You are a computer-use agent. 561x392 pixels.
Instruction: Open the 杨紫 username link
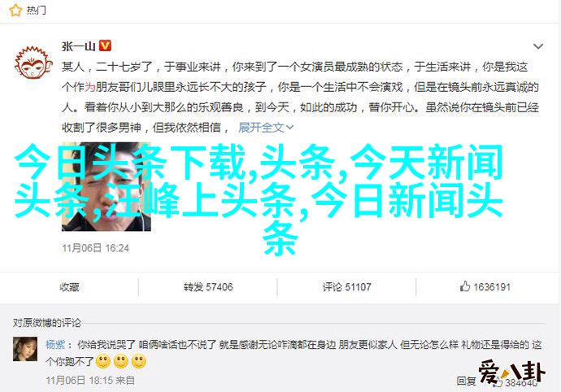point(55,345)
